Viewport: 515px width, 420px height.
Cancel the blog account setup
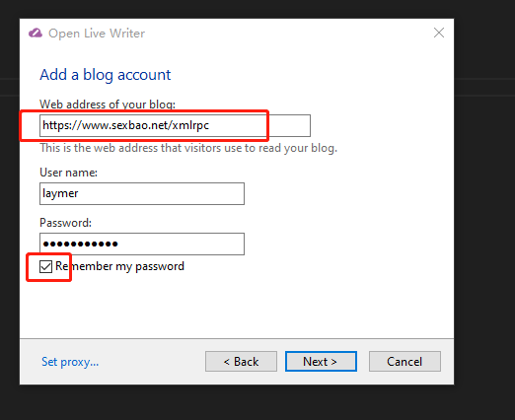click(x=405, y=362)
